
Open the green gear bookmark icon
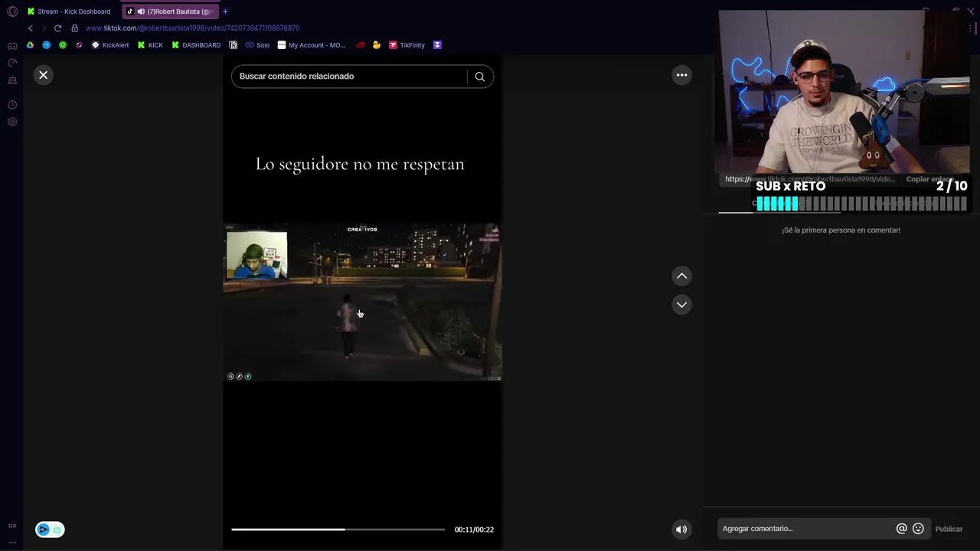(x=63, y=45)
